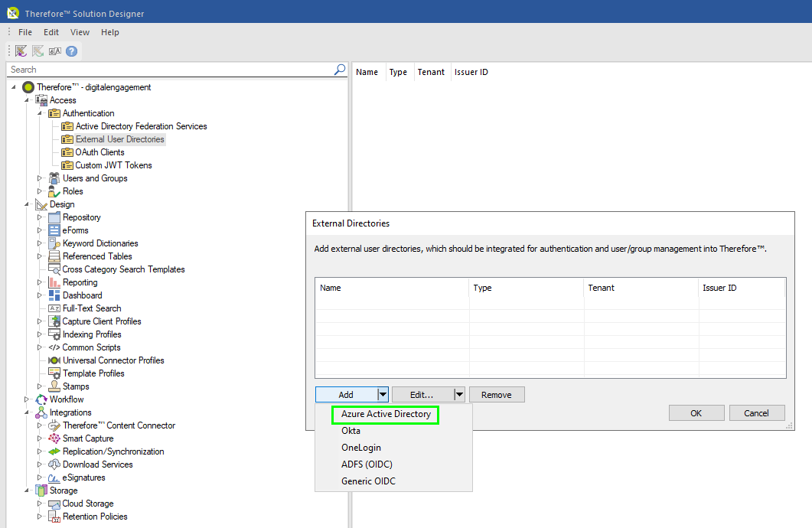Choose Azure Active Directory from the list
812x528 pixels.
386,414
